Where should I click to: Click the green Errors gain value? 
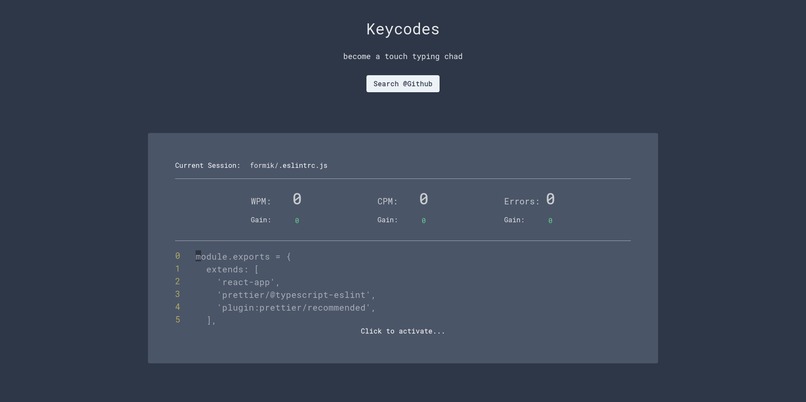(x=550, y=221)
